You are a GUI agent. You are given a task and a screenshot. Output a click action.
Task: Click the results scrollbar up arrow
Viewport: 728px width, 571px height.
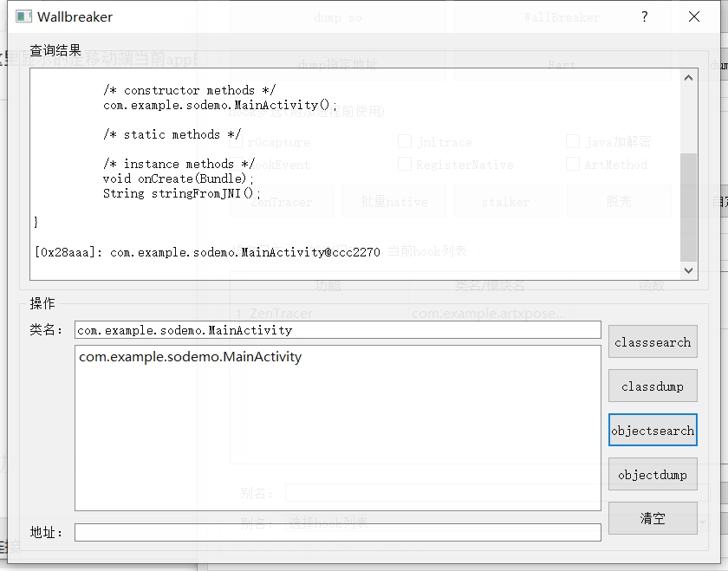pyautogui.click(x=688, y=77)
